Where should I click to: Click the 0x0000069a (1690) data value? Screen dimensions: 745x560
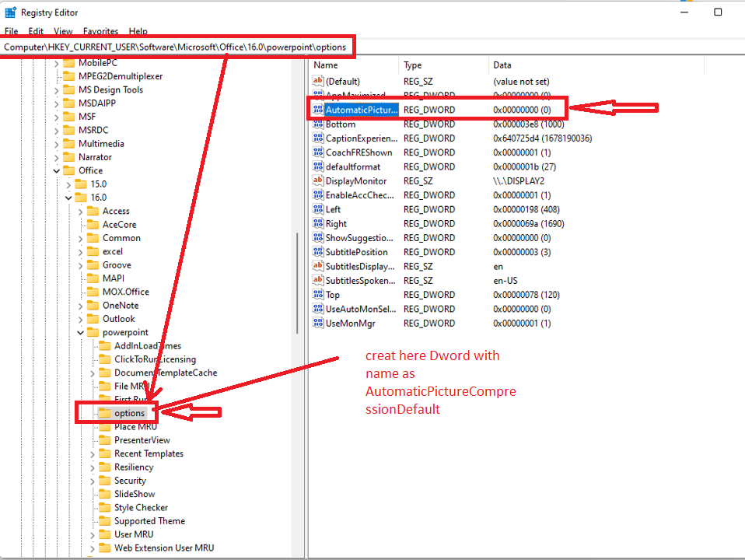[528, 223]
